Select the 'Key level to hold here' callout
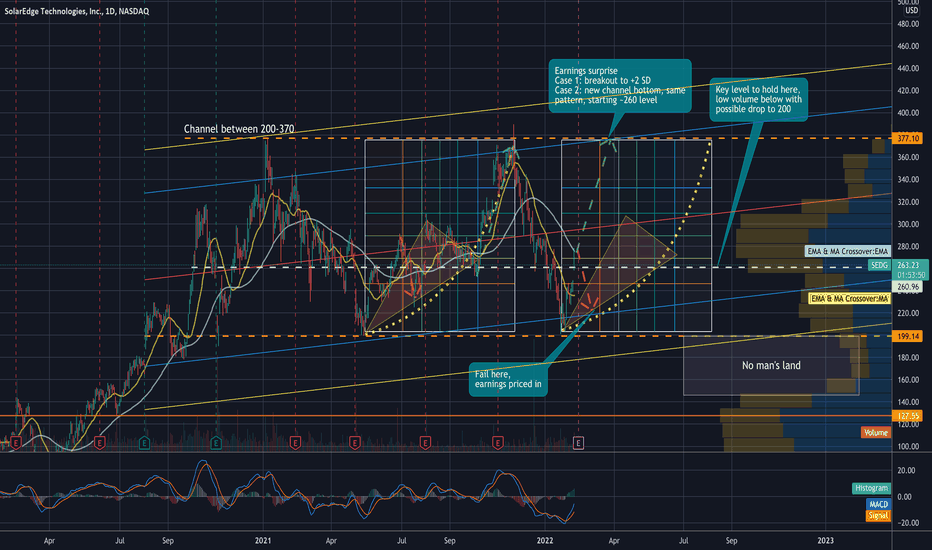 [758, 99]
